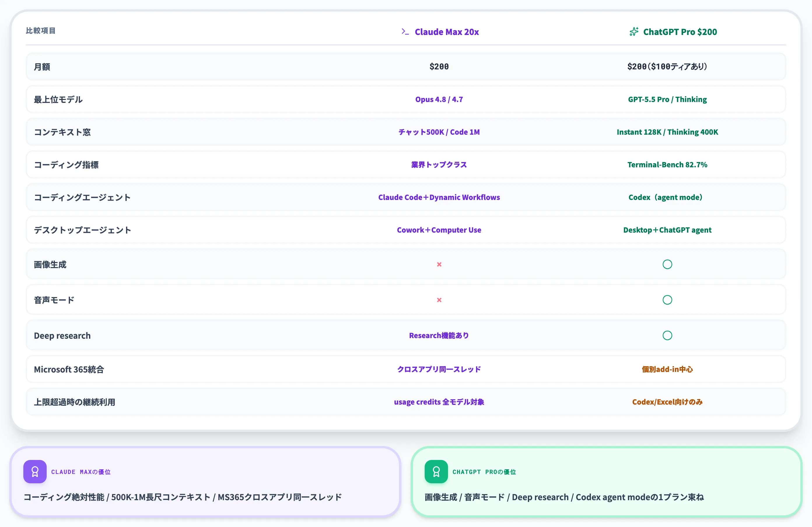The image size is (812, 527).
Task: Click the green circle in the Deep research row
Action: point(667,335)
